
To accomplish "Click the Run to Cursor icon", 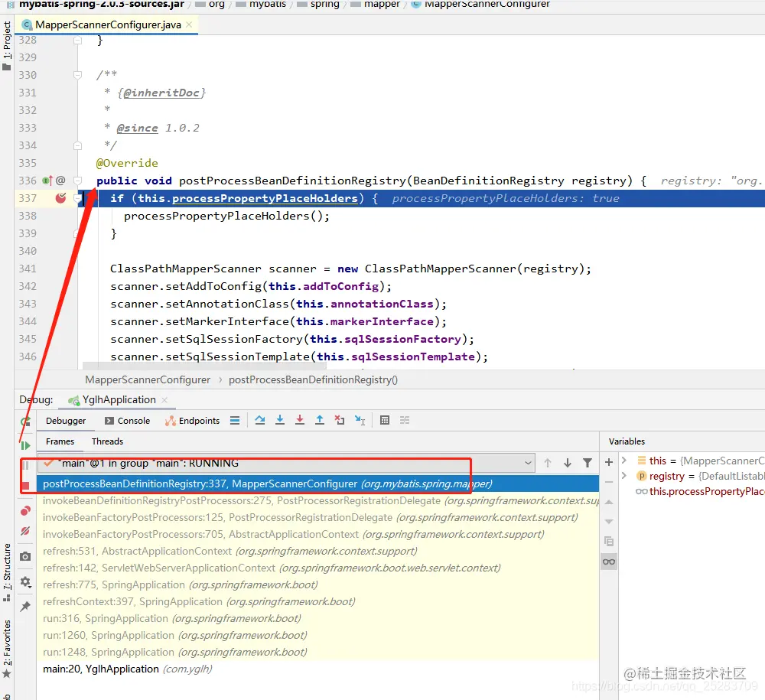I will coord(360,420).
